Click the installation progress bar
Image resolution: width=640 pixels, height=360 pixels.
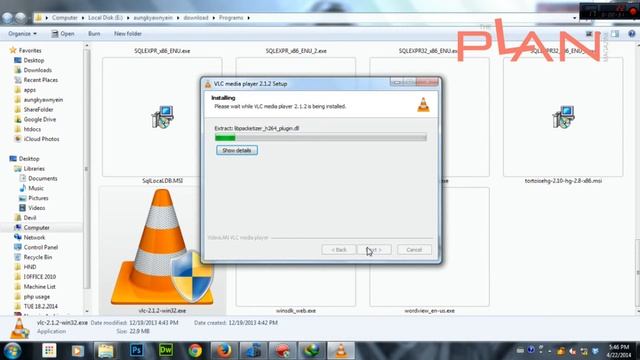click(321, 138)
